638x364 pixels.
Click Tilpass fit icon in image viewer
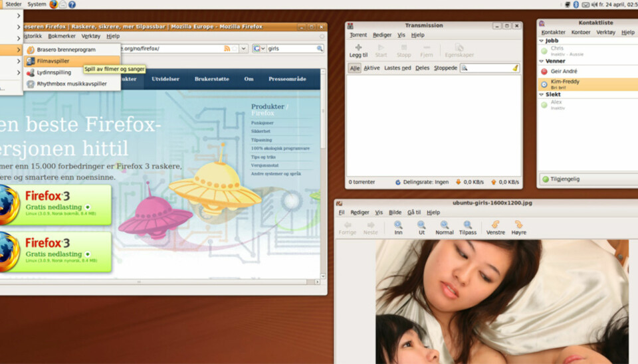pyautogui.click(x=467, y=228)
